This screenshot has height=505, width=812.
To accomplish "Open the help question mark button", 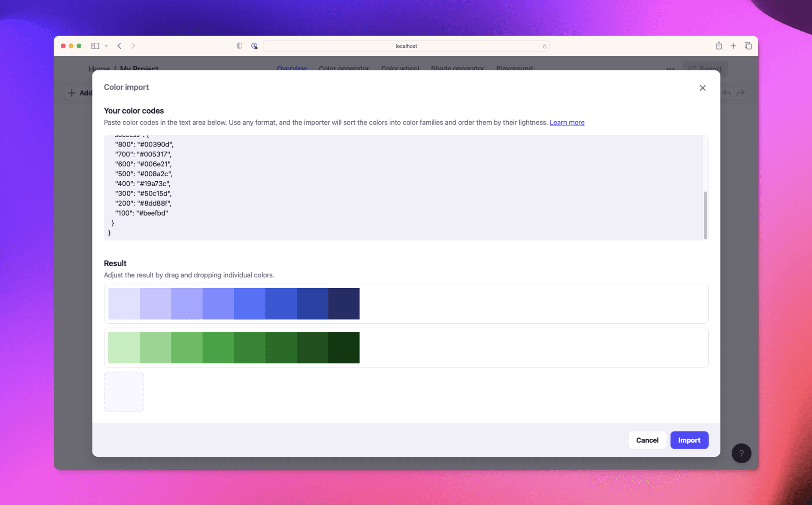I will pos(741,453).
